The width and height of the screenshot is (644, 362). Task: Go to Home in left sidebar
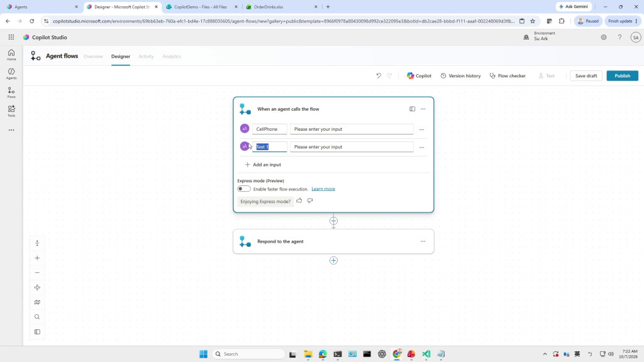11,55
